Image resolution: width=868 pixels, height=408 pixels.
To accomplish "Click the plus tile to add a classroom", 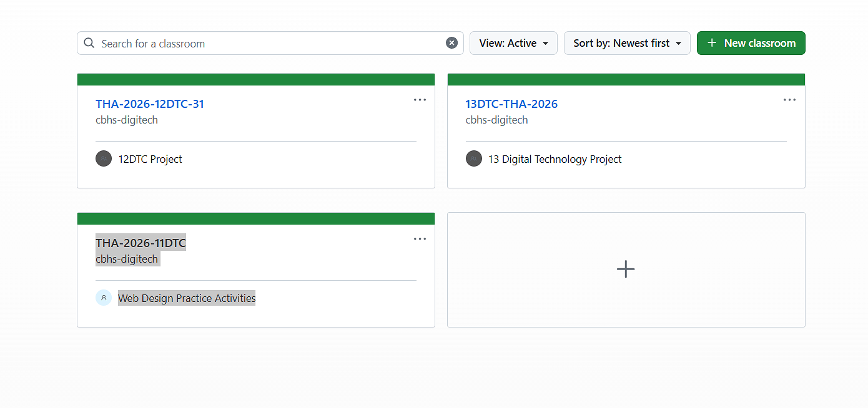I will [626, 269].
